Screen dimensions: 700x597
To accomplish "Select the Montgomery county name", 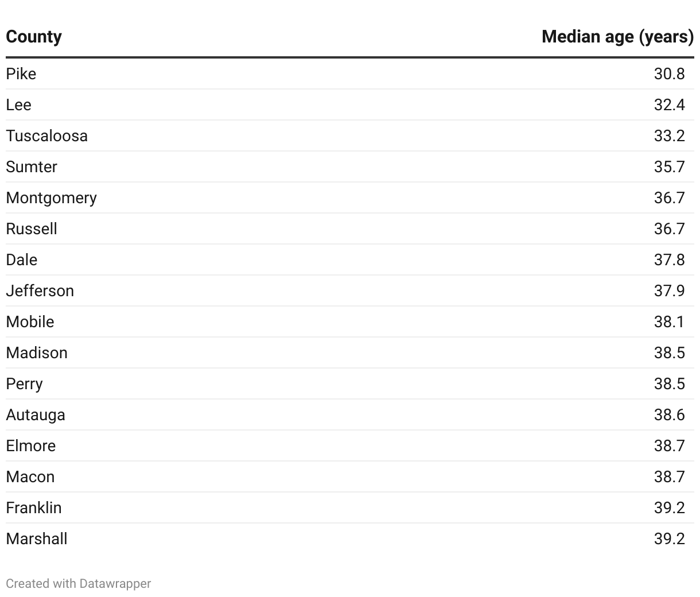I will point(52,198).
